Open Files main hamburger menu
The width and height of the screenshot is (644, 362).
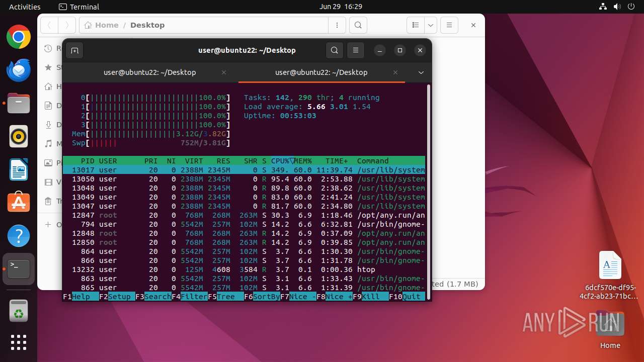pos(449,25)
